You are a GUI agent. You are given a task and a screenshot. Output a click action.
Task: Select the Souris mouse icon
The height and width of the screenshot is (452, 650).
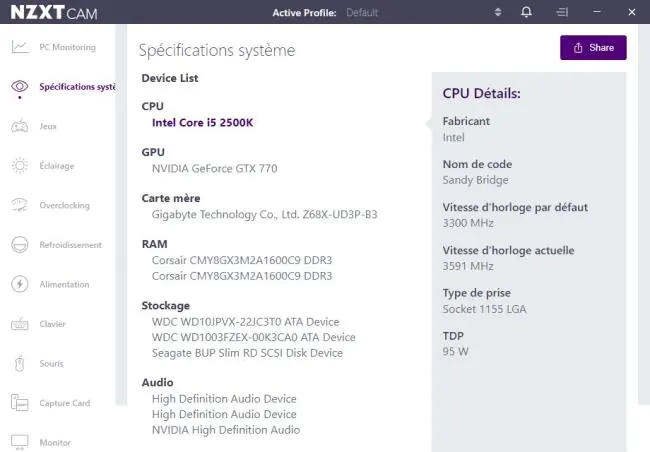[20, 363]
